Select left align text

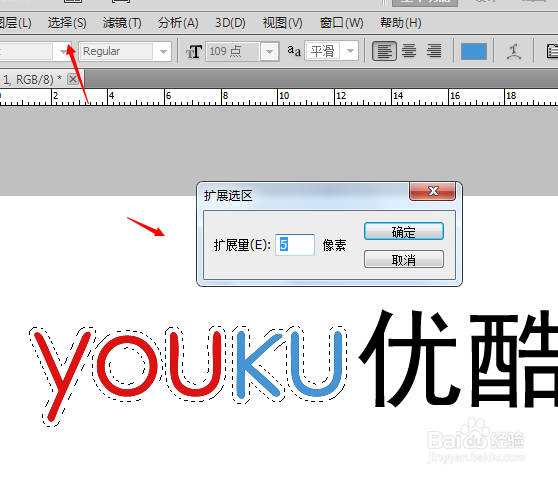pos(384,51)
